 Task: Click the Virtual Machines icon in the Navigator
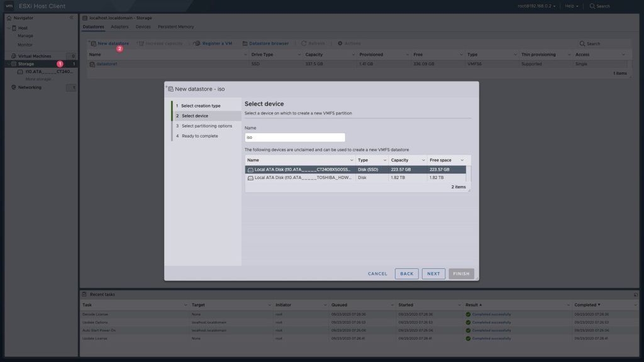pyautogui.click(x=14, y=56)
